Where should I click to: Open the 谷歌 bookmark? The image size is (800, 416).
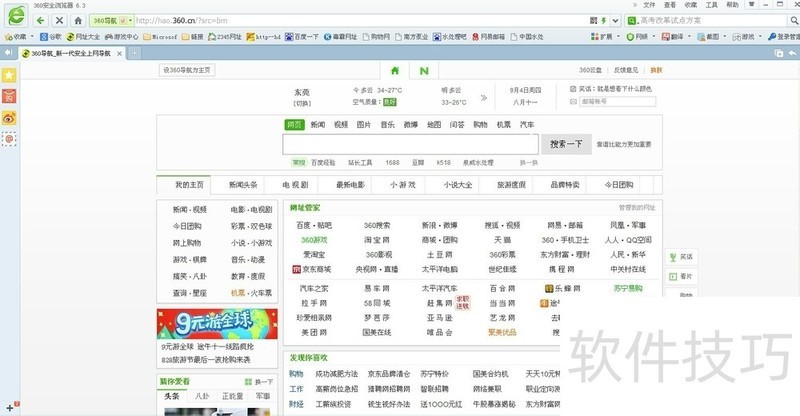tap(51, 37)
